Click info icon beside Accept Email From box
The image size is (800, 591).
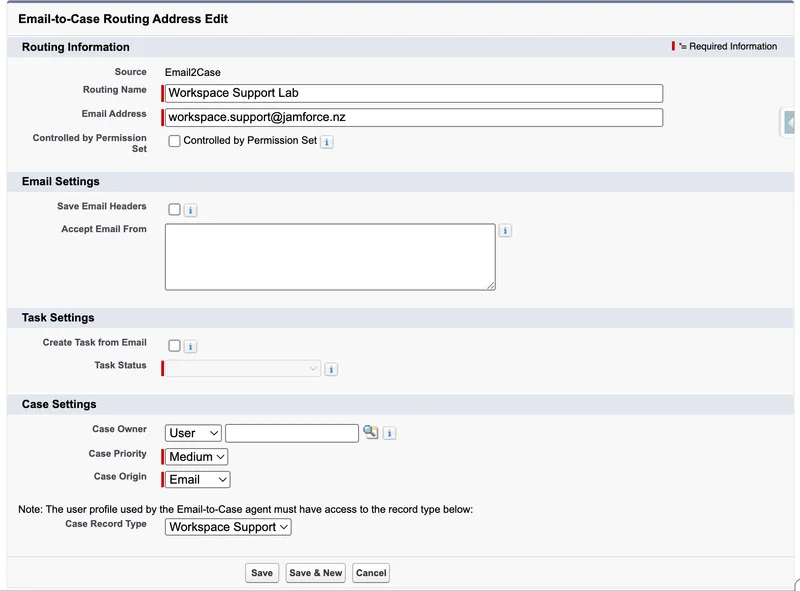(505, 231)
